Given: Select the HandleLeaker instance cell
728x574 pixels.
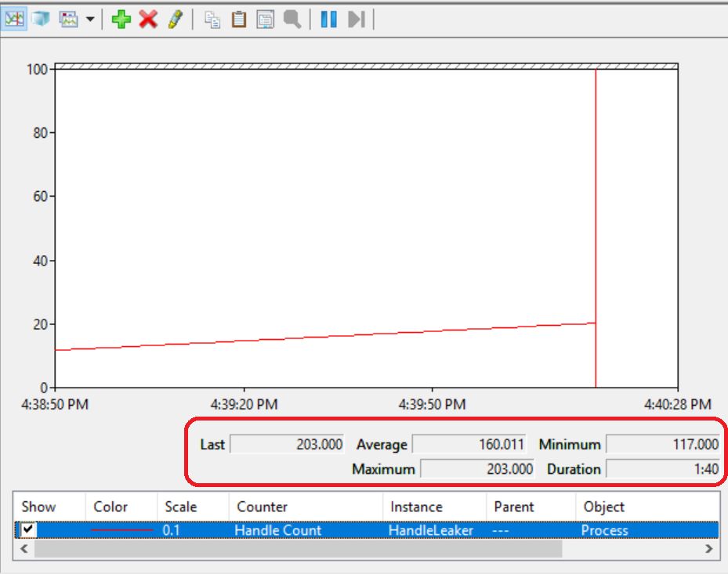Looking at the screenshot, I should tap(430, 530).
